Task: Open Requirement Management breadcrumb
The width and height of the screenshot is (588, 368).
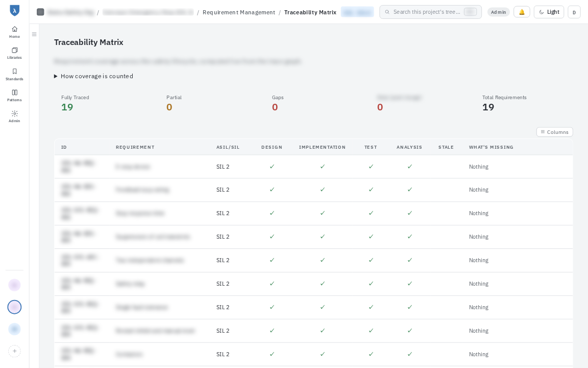Action: (239, 12)
